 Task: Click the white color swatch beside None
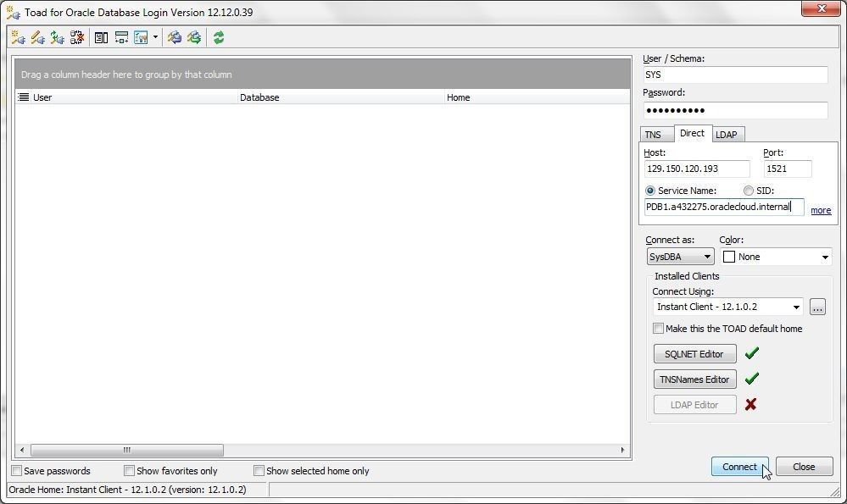point(728,257)
